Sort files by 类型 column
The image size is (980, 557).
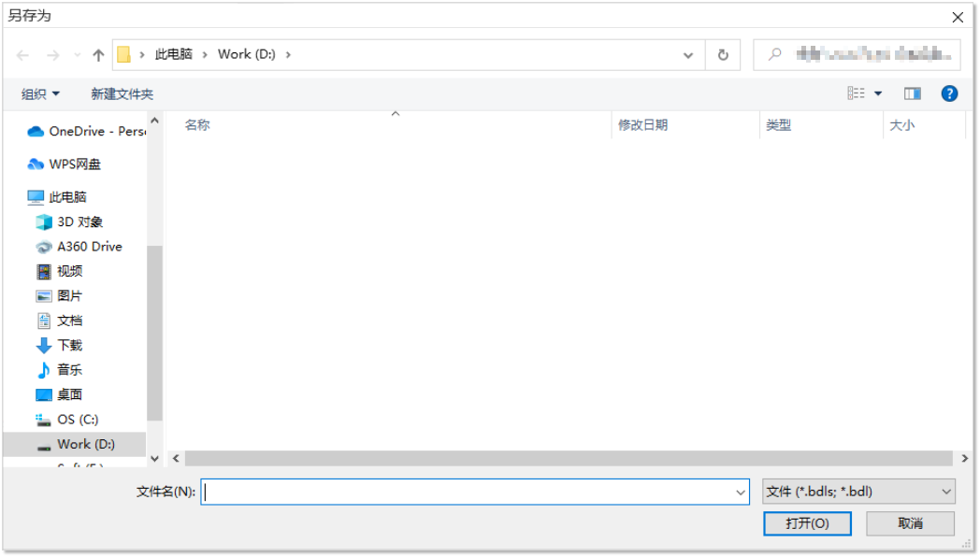click(x=779, y=125)
